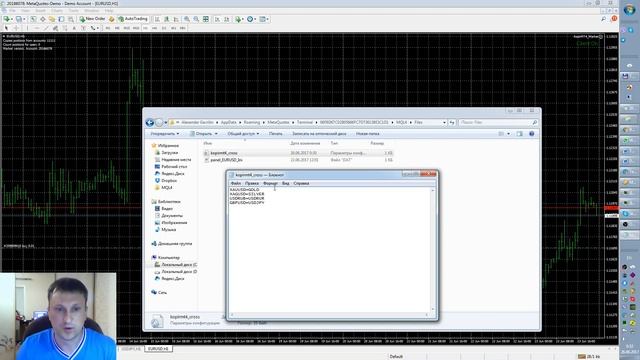
Task: Open Explorer help icon
Action: click(531, 133)
